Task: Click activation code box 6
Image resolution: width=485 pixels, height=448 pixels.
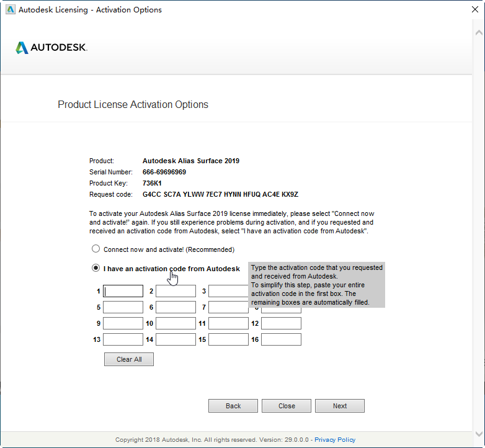Action: (x=176, y=307)
